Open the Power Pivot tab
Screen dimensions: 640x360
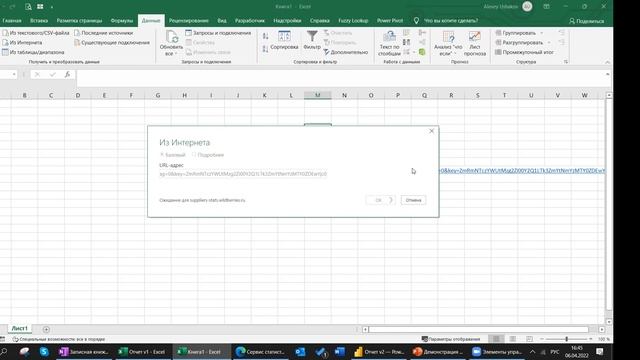click(x=390, y=20)
